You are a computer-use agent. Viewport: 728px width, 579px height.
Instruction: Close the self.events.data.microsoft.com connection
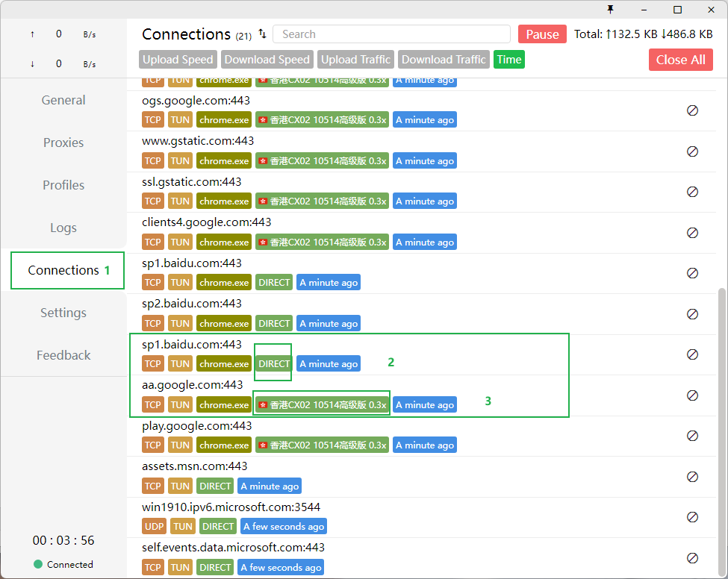click(692, 557)
